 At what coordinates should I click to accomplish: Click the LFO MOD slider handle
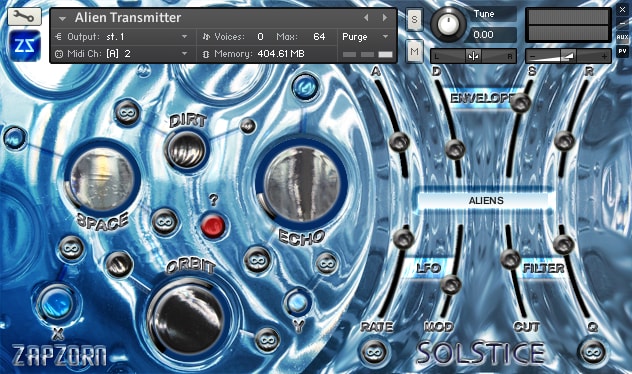(451, 285)
